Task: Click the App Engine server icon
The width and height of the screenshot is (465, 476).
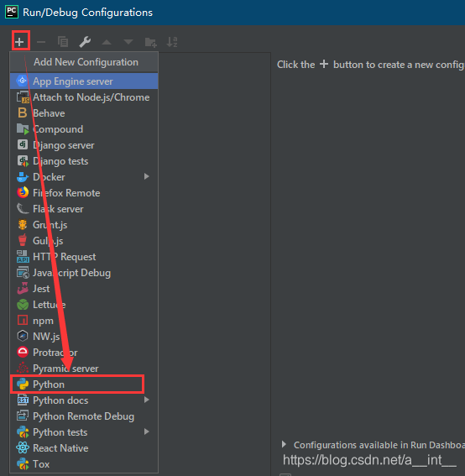Action: pyautogui.click(x=23, y=81)
